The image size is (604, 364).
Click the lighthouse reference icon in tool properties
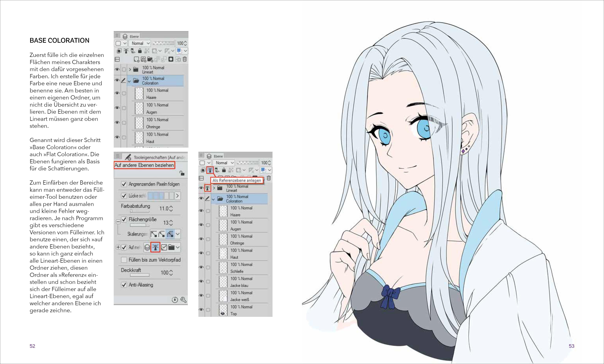tap(155, 247)
